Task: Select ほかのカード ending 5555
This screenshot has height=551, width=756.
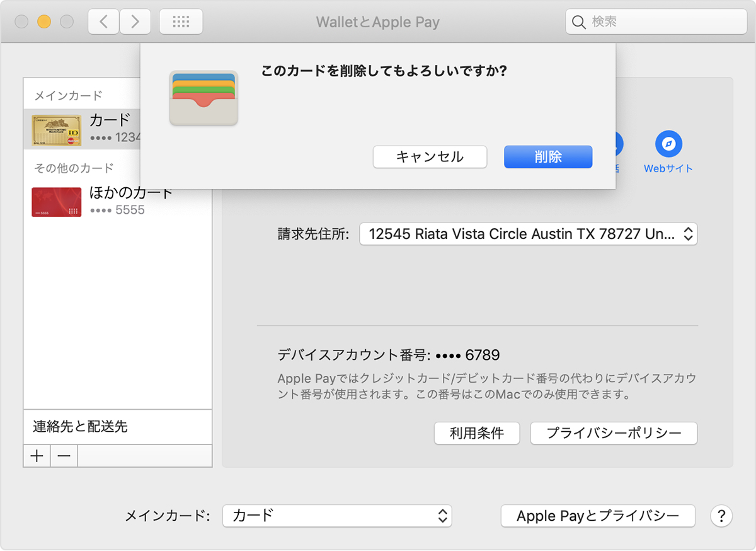Action: click(x=118, y=201)
